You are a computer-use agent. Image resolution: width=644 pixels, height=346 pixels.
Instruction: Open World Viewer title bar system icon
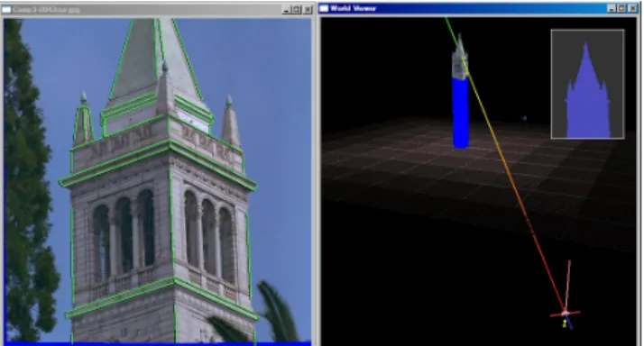pyautogui.click(x=324, y=8)
